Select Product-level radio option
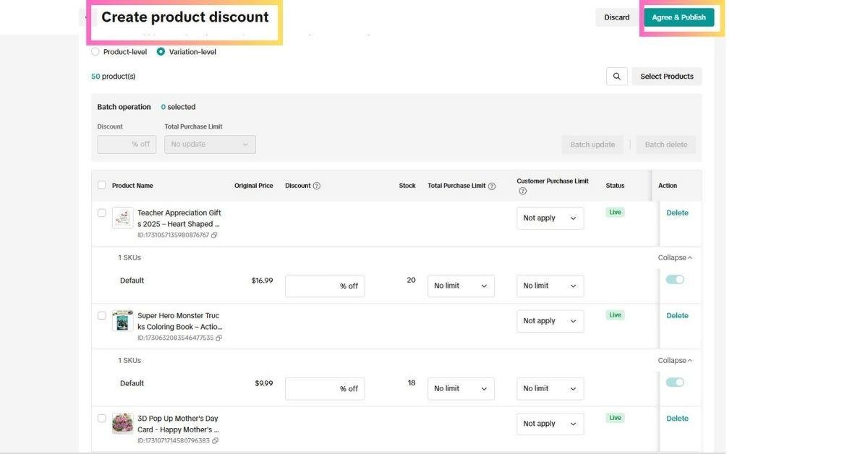 (95, 52)
